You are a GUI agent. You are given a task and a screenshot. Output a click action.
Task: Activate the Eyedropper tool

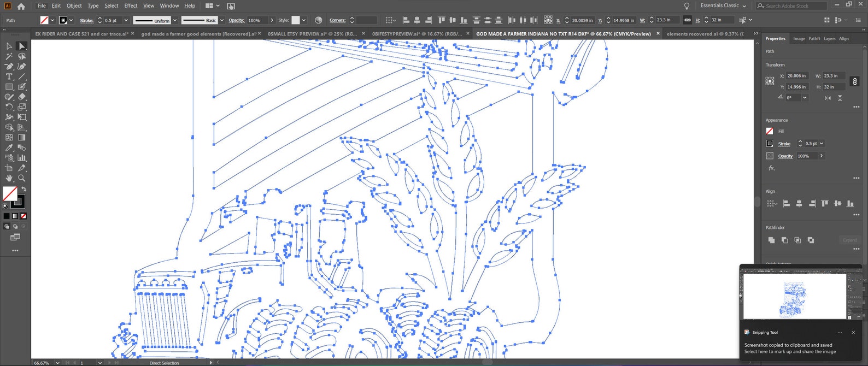point(9,147)
